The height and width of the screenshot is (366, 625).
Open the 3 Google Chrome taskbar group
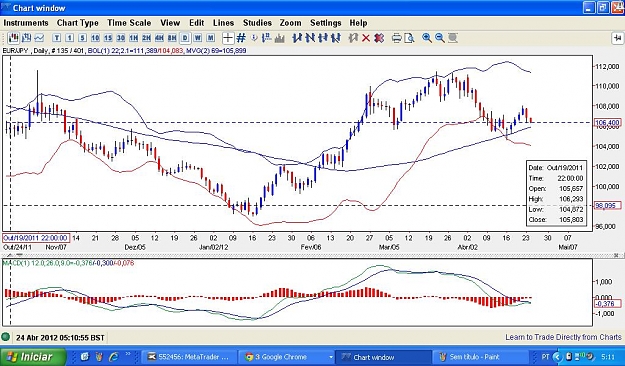click(x=287, y=356)
